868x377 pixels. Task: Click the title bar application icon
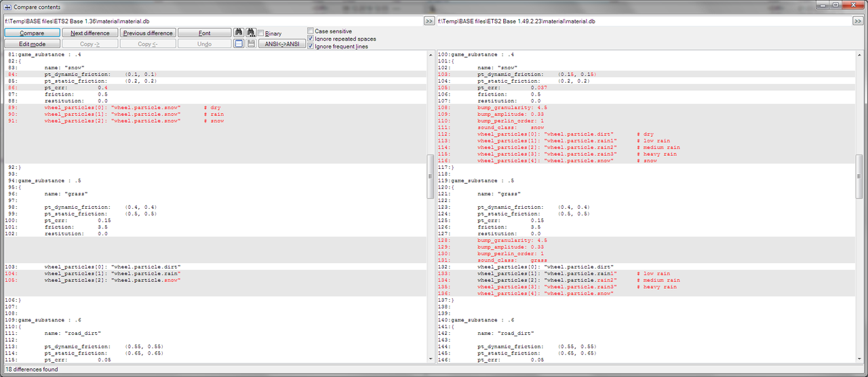7,7
